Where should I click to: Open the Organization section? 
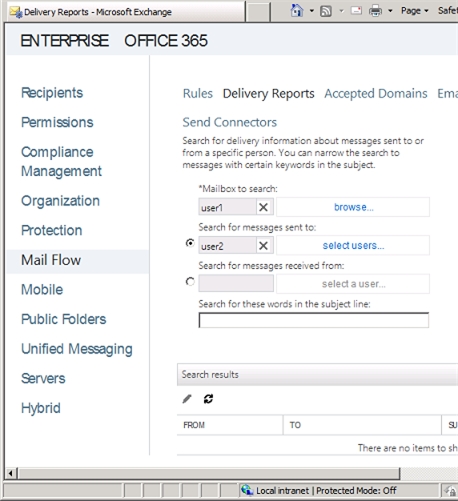(60, 201)
